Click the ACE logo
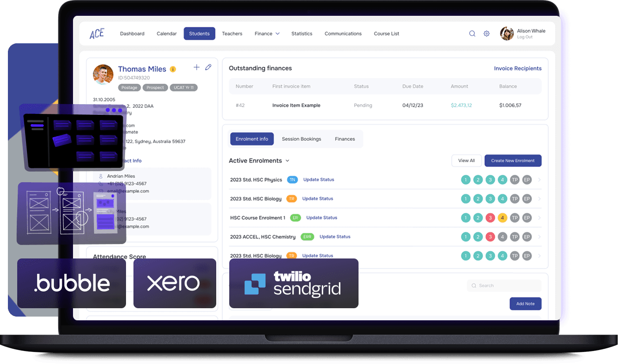 pyautogui.click(x=97, y=33)
